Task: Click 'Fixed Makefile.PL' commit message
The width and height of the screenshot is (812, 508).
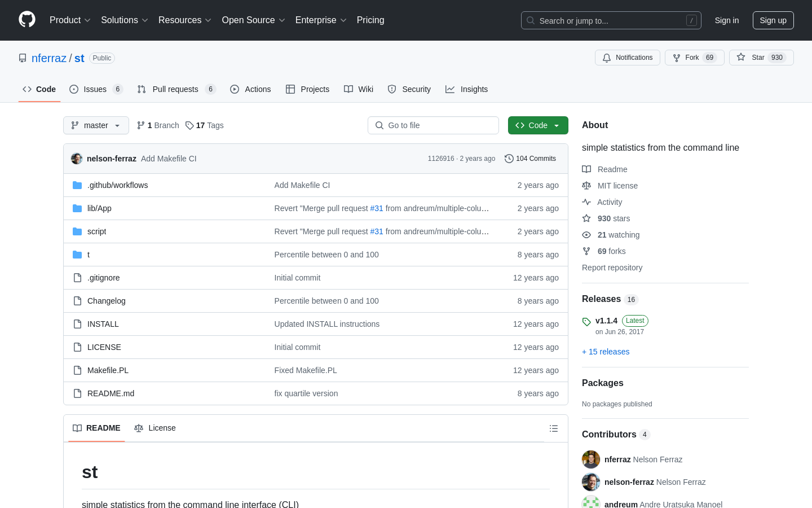Action: (x=306, y=370)
